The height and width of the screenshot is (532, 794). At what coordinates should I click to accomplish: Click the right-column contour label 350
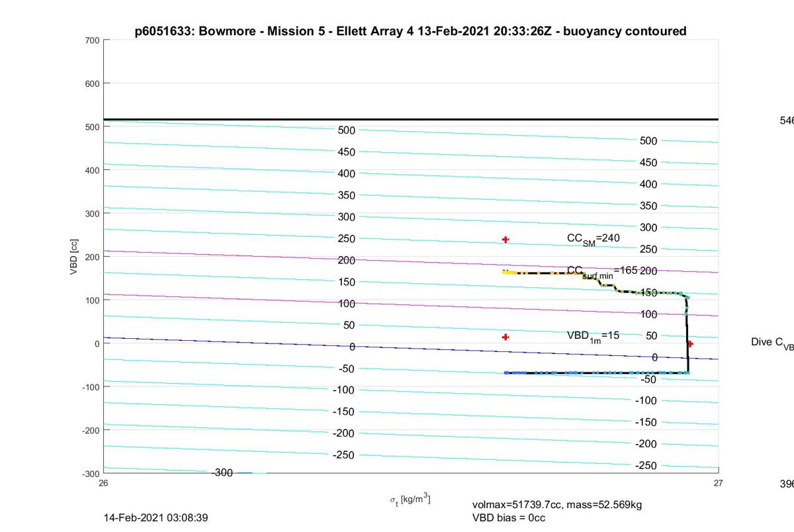648,206
